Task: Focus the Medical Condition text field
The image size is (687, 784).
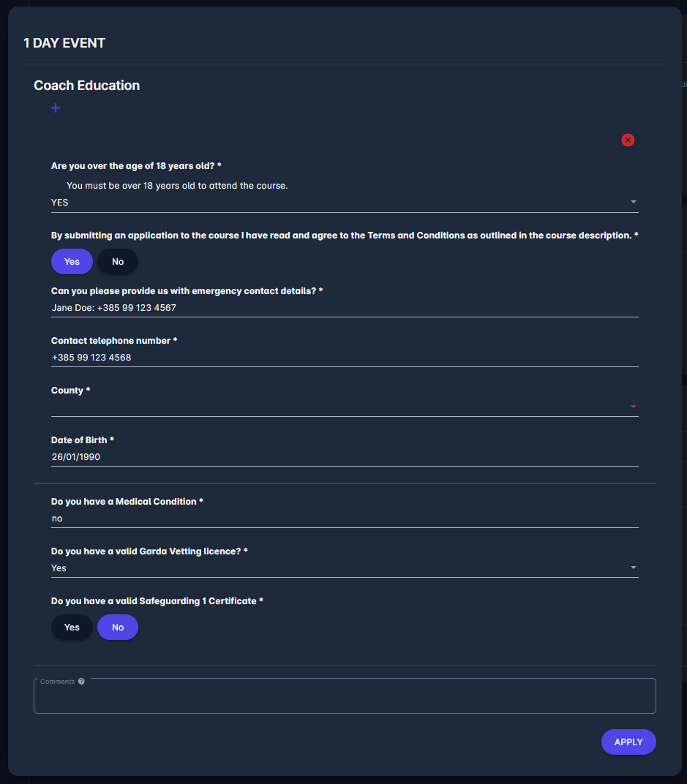Action: pyautogui.click(x=344, y=519)
